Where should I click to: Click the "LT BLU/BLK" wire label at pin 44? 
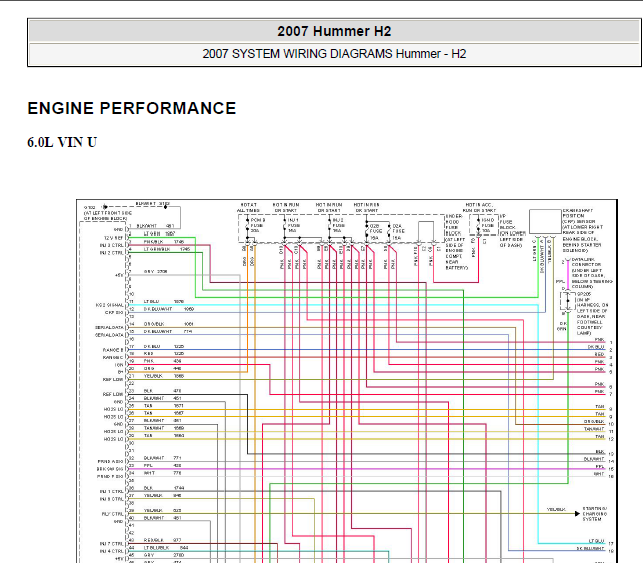tap(156, 547)
